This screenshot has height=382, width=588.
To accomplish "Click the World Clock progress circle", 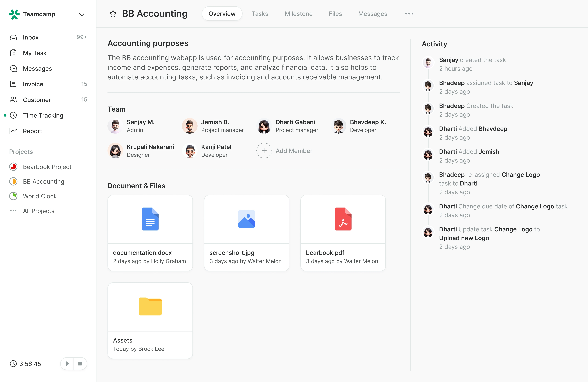I will (13, 196).
